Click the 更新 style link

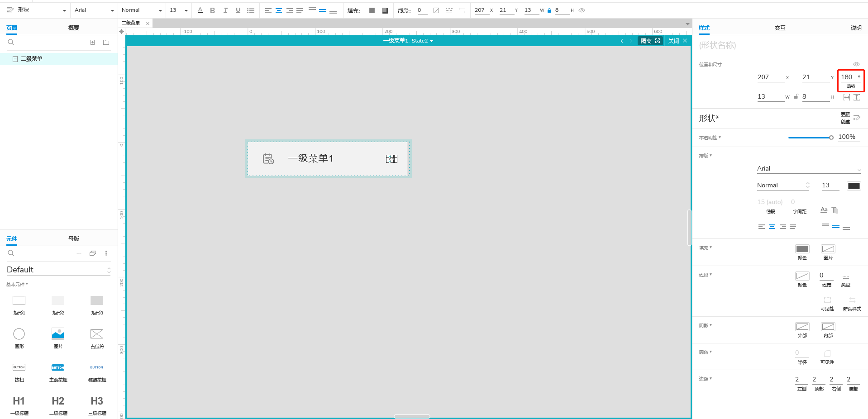point(845,115)
